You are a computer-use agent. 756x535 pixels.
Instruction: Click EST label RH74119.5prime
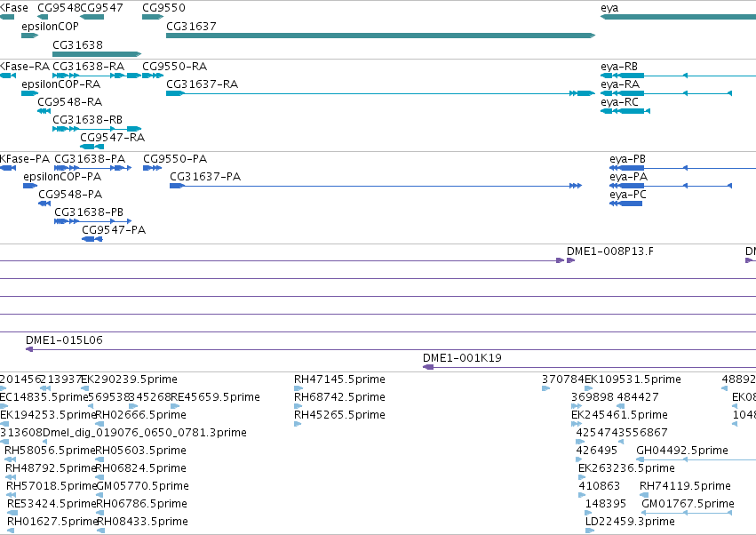click(685, 486)
